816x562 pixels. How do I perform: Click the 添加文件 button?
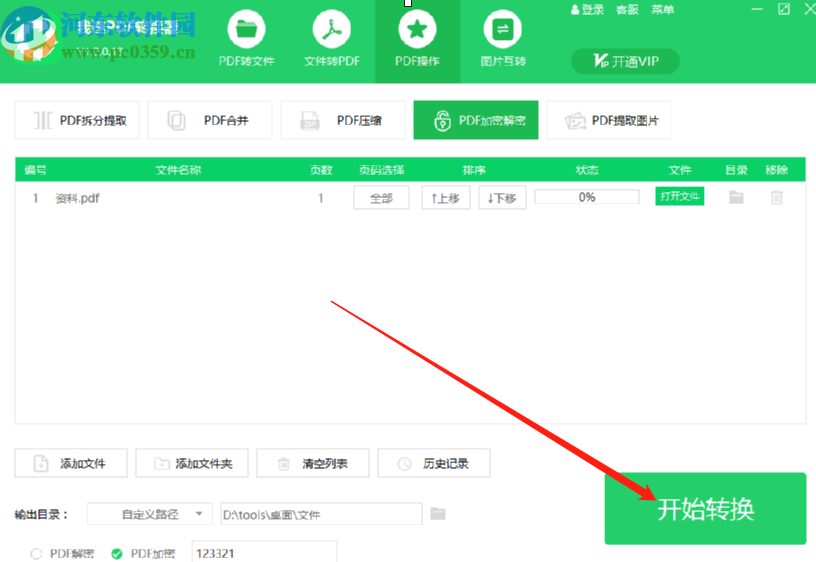coord(71,463)
